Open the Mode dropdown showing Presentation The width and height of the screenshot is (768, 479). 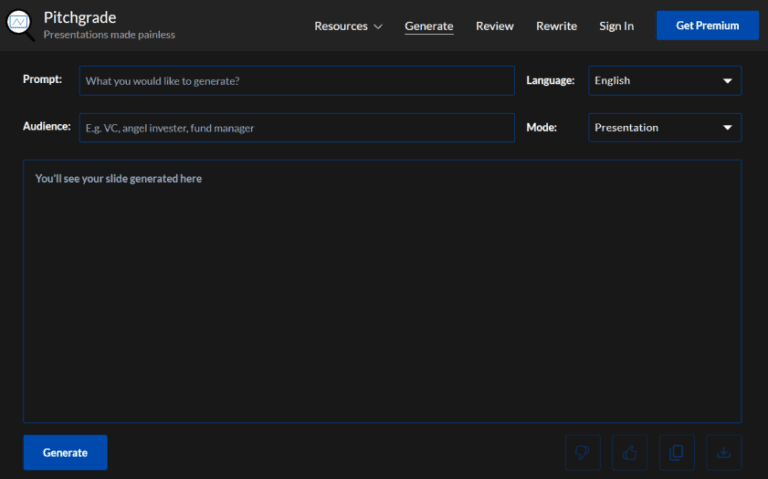pyautogui.click(x=665, y=128)
